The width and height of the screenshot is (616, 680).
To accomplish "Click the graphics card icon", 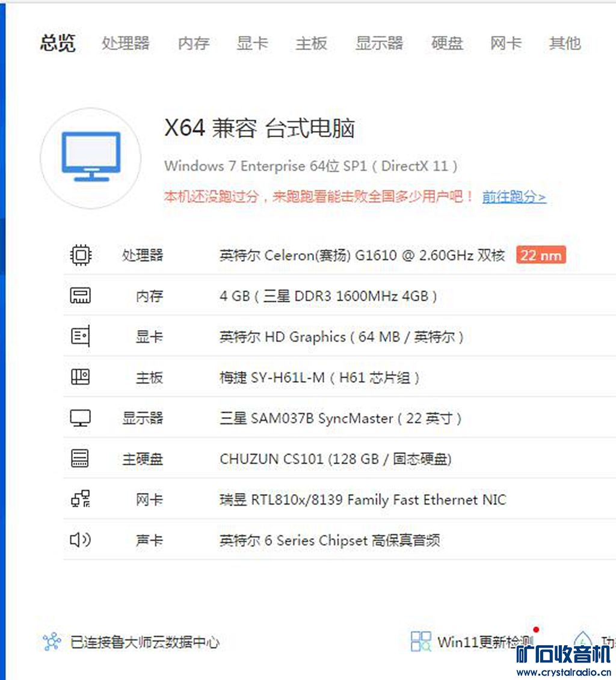I will (x=81, y=336).
